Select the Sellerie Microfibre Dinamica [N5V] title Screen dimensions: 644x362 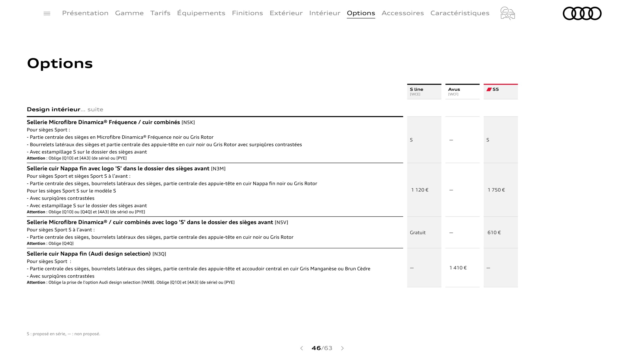(157, 222)
